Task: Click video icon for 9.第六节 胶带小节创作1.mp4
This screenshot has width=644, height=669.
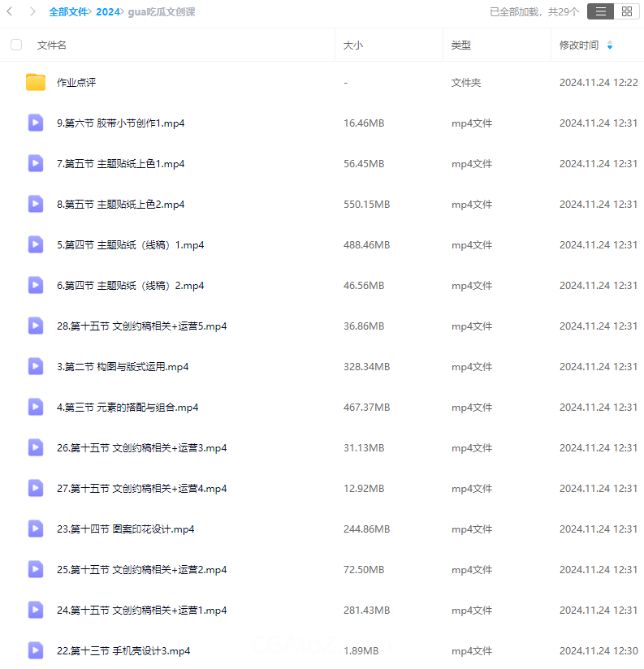Action: tap(36, 123)
